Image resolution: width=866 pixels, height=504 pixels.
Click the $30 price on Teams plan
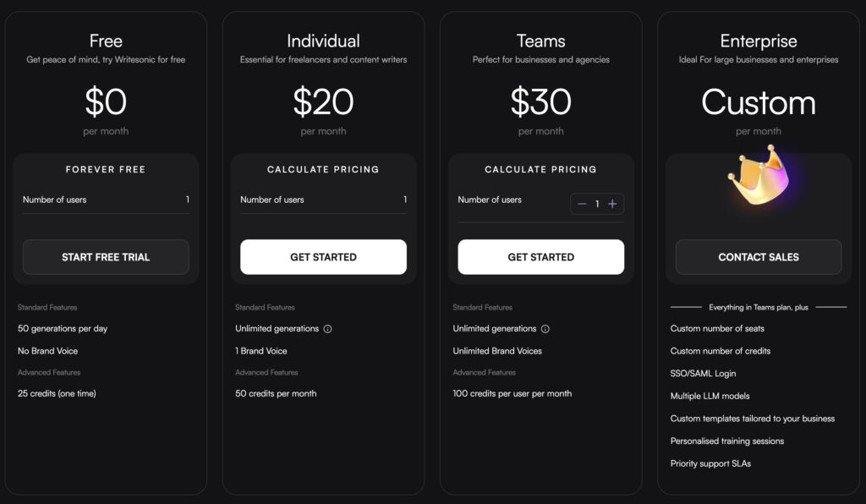tap(540, 101)
